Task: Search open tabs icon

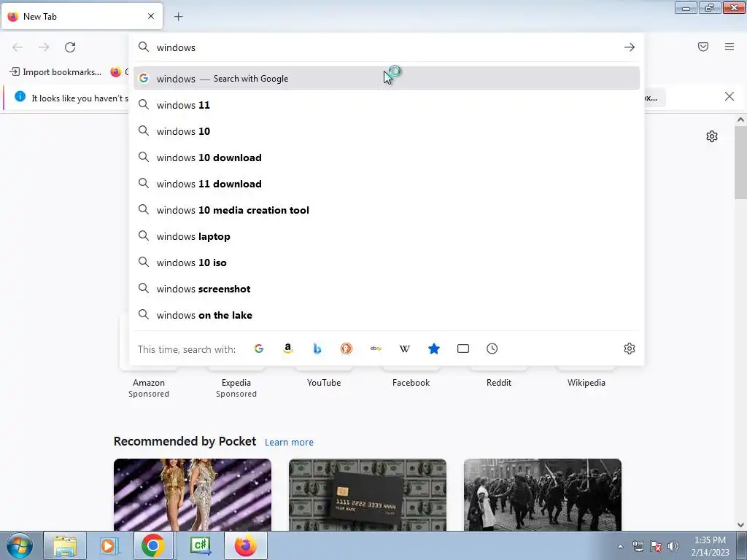Action: (463, 349)
